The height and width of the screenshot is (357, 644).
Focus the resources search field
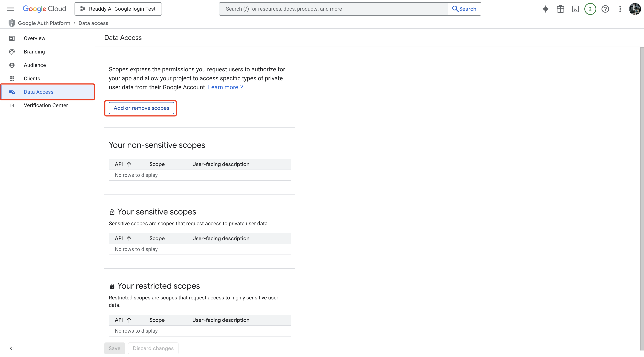click(x=334, y=9)
